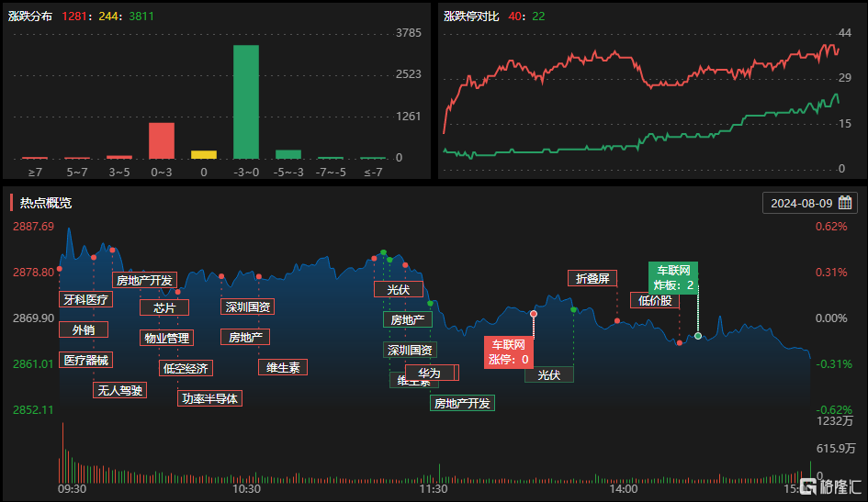Click the red 房地产 label
The height and width of the screenshot is (502, 868).
point(245,337)
